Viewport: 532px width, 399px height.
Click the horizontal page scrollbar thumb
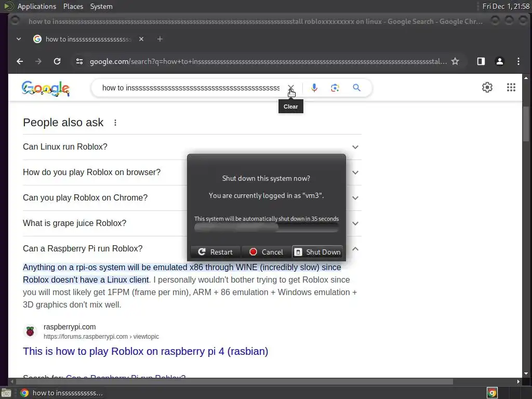coord(233,382)
